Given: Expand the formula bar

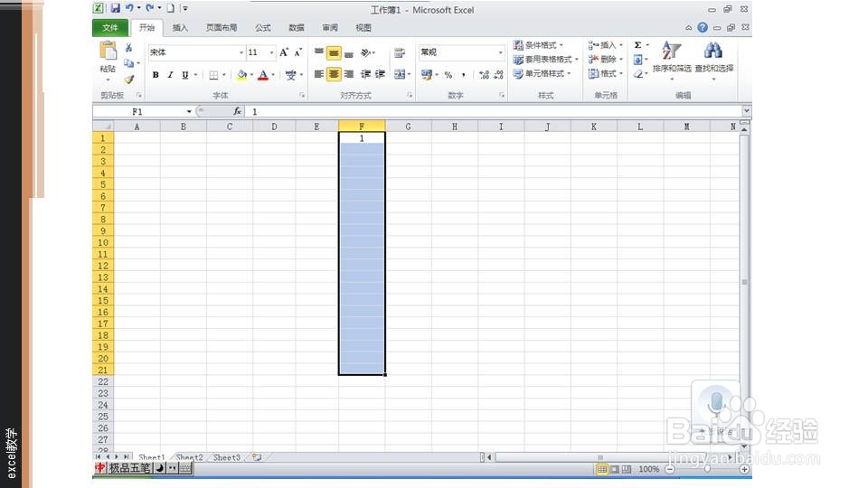Looking at the screenshot, I should tap(746, 110).
